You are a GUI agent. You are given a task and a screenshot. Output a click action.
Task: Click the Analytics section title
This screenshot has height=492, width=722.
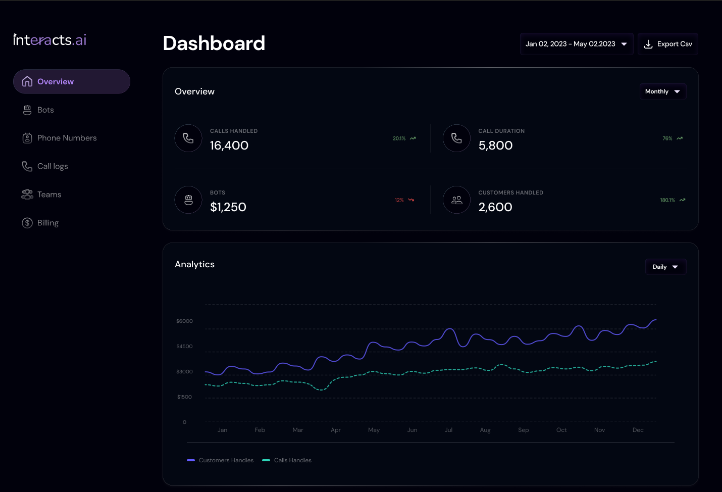(195, 264)
